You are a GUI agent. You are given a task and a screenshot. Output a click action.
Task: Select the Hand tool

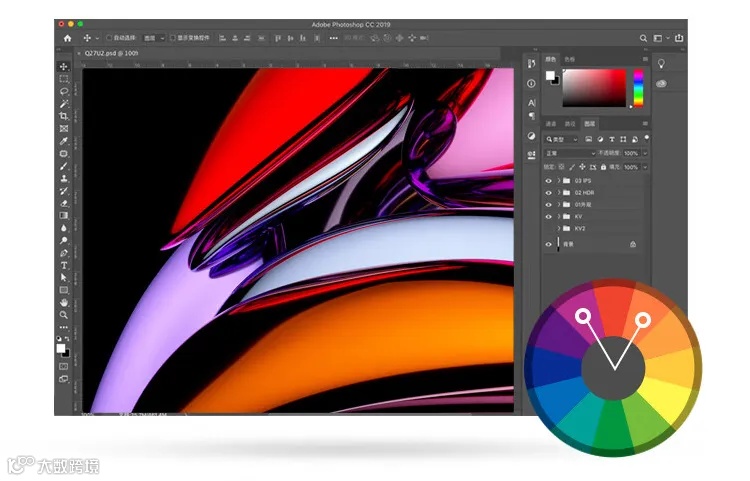click(x=64, y=303)
